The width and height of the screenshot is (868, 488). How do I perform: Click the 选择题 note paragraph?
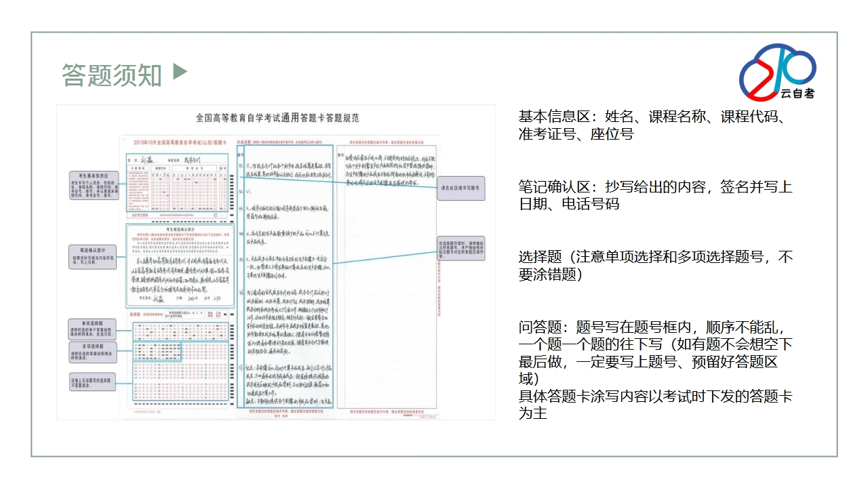(655, 266)
